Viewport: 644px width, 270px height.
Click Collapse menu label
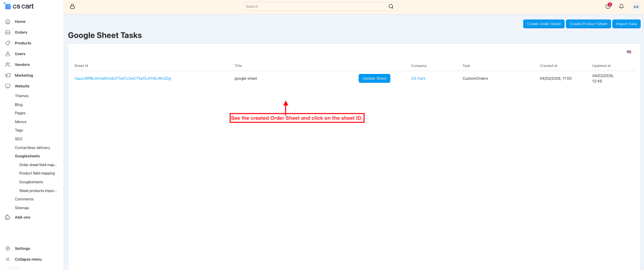click(28, 259)
